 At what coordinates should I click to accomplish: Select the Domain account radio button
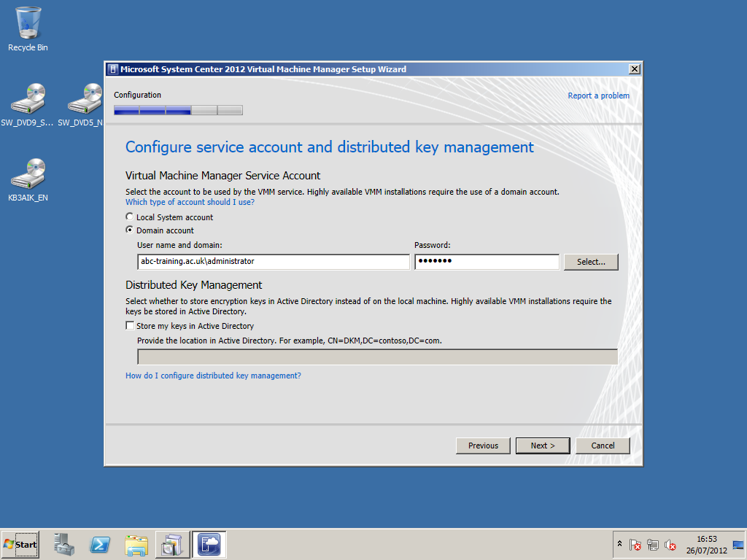click(130, 230)
